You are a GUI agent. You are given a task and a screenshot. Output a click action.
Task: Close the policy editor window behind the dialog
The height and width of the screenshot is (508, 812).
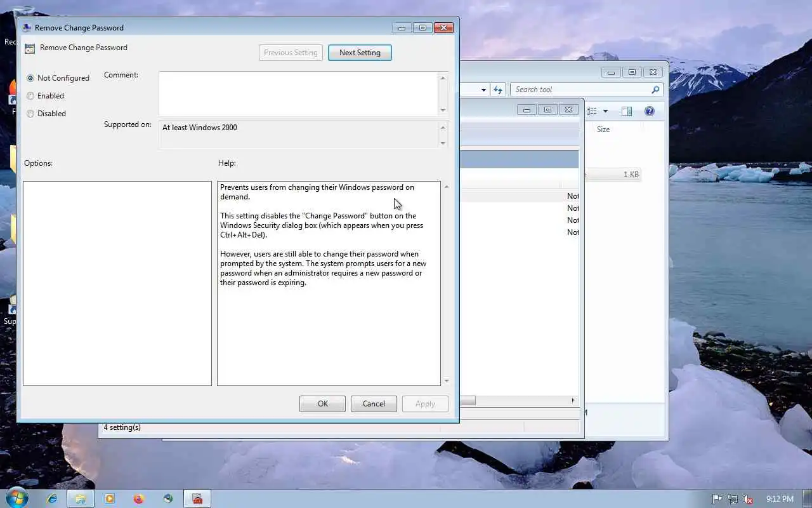569,110
